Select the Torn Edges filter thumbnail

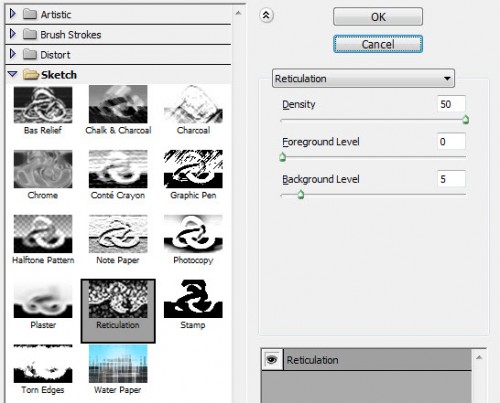43,364
